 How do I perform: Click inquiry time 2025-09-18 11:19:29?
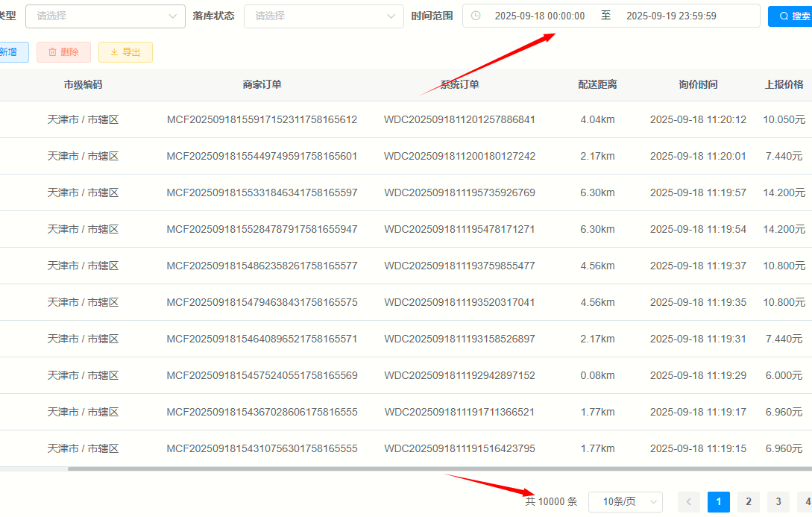click(698, 375)
